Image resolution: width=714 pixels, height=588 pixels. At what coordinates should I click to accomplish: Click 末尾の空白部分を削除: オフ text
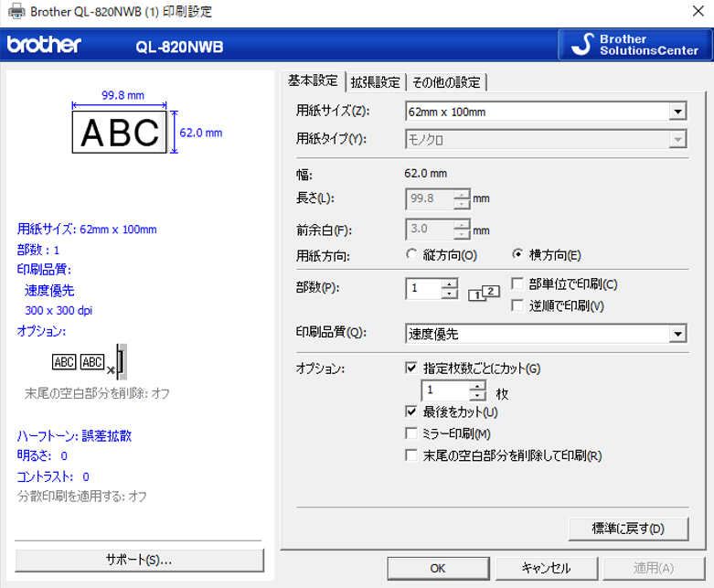click(x=97, y=393)
